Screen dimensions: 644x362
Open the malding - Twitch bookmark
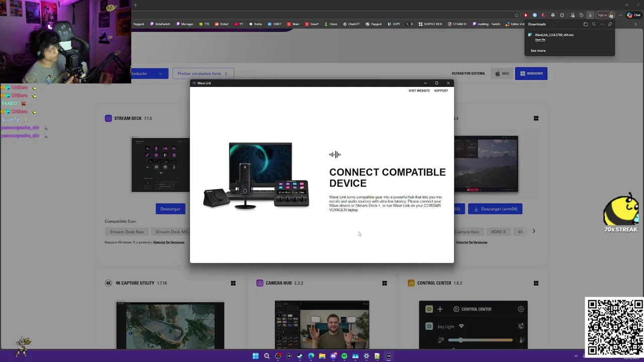coord(486,24)
